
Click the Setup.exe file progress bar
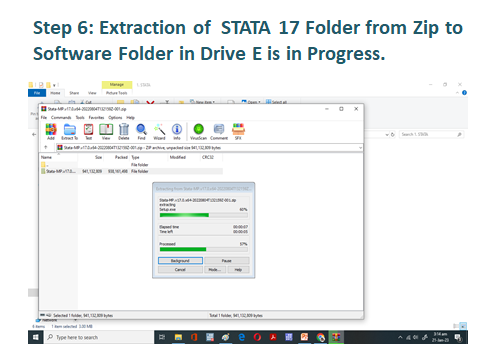[x=203, y=215]
